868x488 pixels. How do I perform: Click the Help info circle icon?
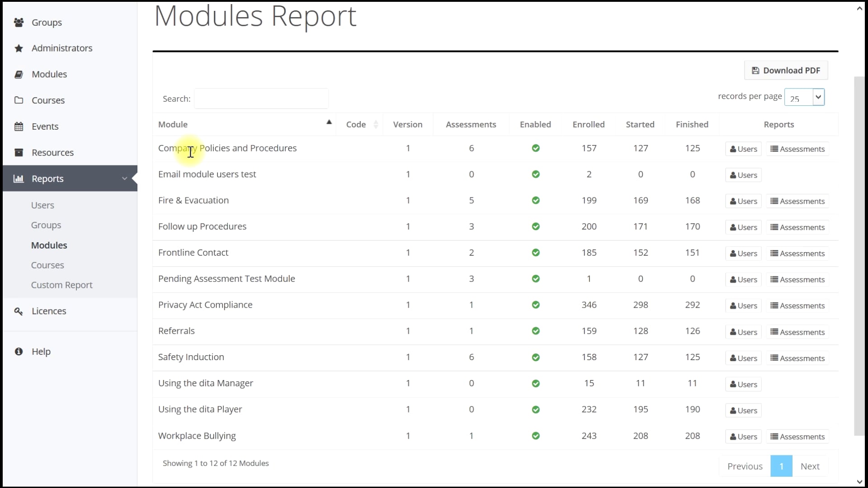tap(19, 351)
